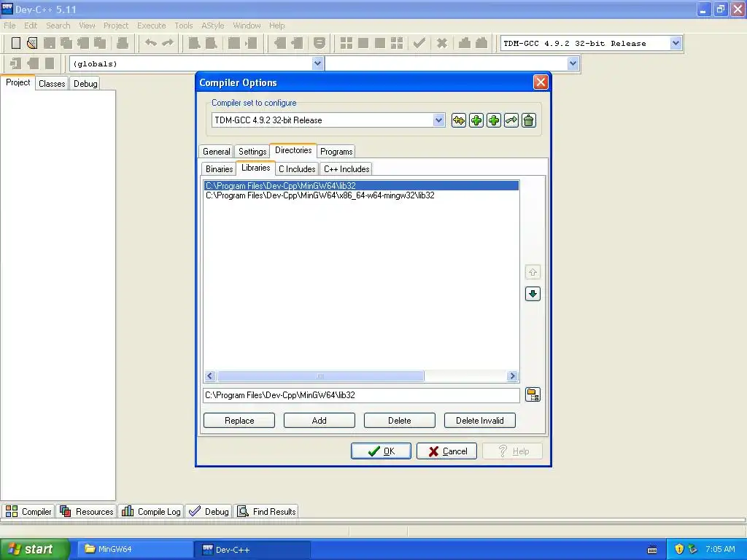747x560 pixels.
Task: Switch to MinGW64 taskbar window
Action: pyautogui.click(x=135, y=550)
